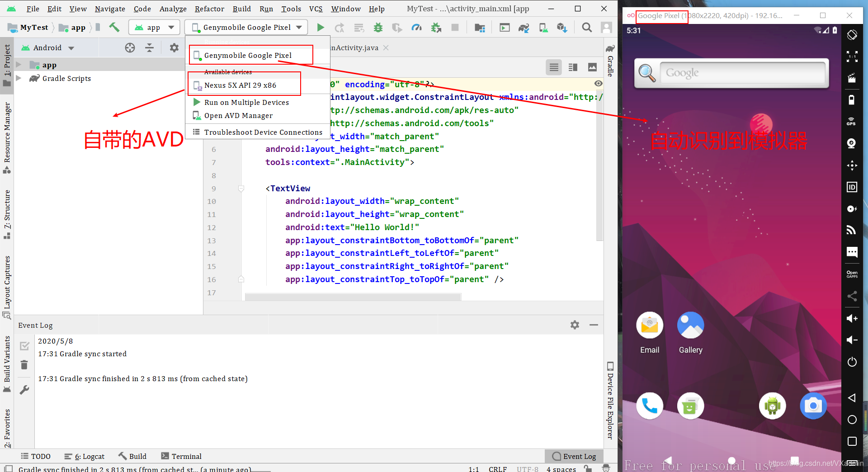The image size is (868, 472).
Task: Open the Email app on emulator
Action: tap(650, 333)
